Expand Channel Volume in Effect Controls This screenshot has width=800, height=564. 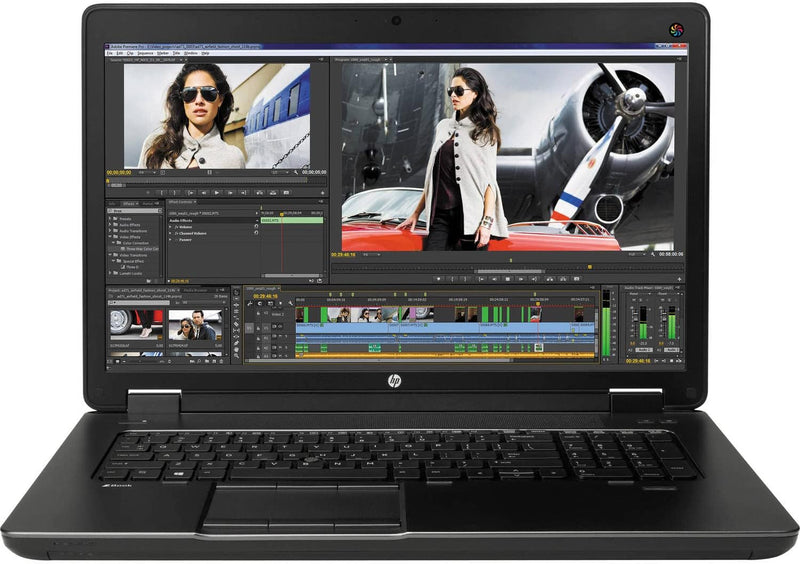[170, 233]
